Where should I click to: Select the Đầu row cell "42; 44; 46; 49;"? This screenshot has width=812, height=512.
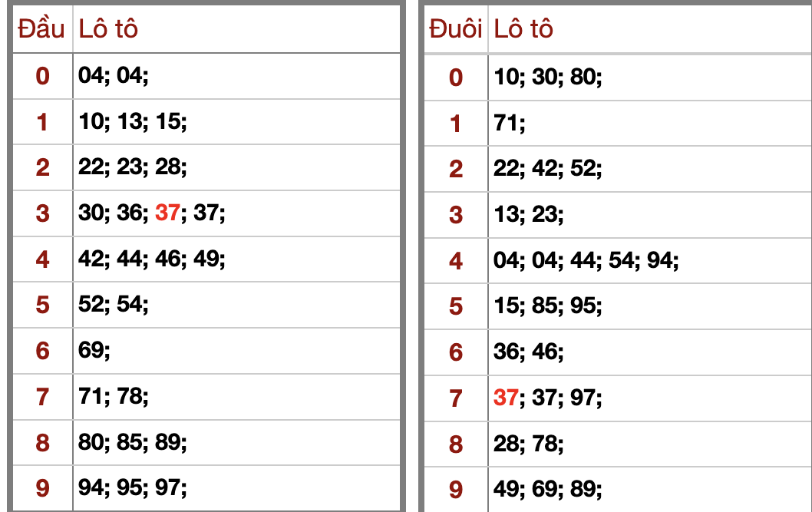point(152,259)
